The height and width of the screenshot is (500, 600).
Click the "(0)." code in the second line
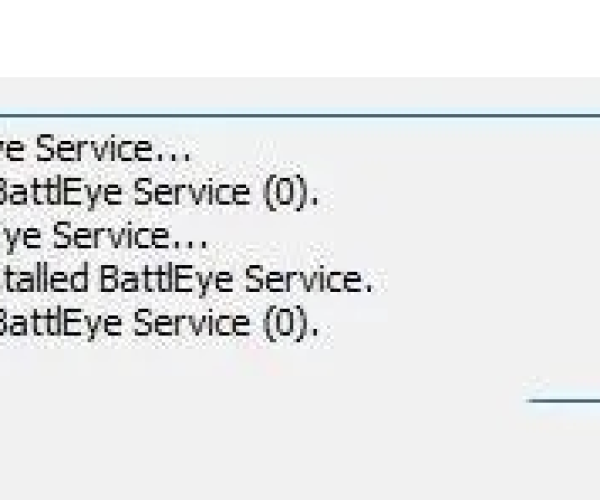coord(292,194)
